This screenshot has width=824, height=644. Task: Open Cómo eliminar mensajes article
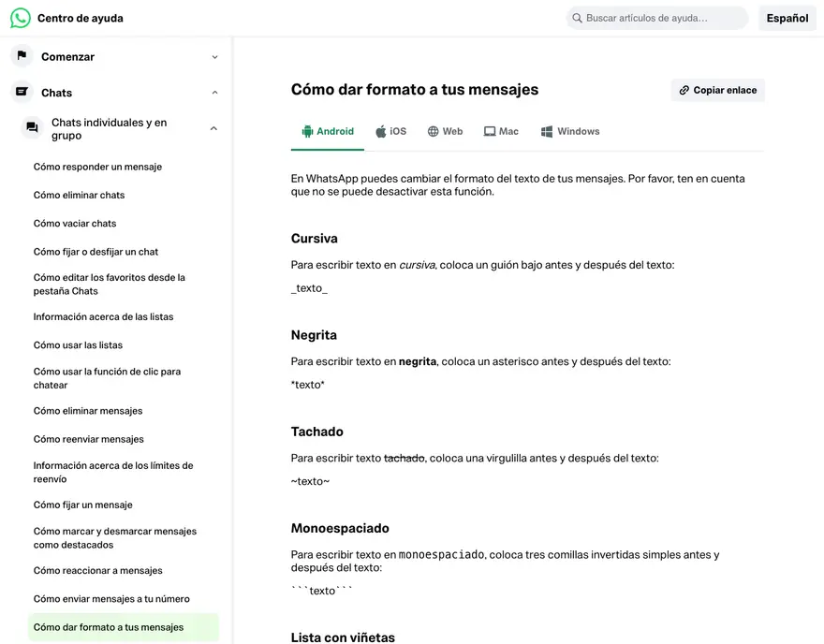pyautogui.click(x=88, y=411)
